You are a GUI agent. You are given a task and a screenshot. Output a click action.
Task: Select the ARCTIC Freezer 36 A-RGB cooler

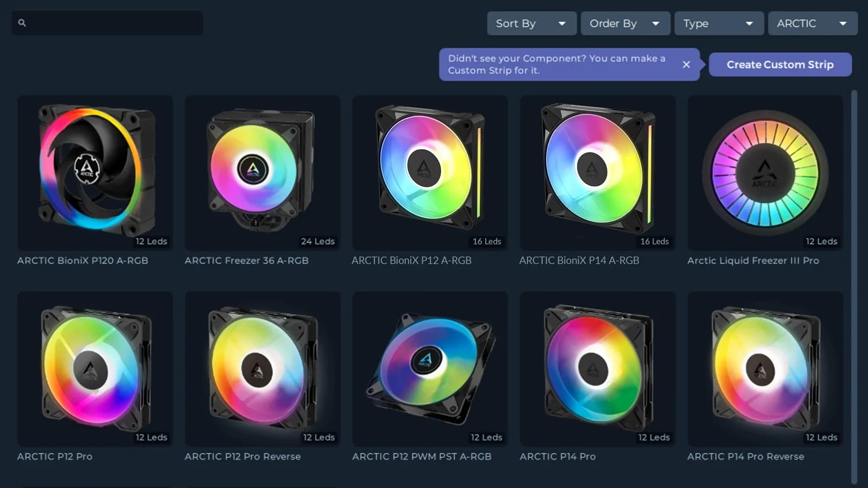263,173
